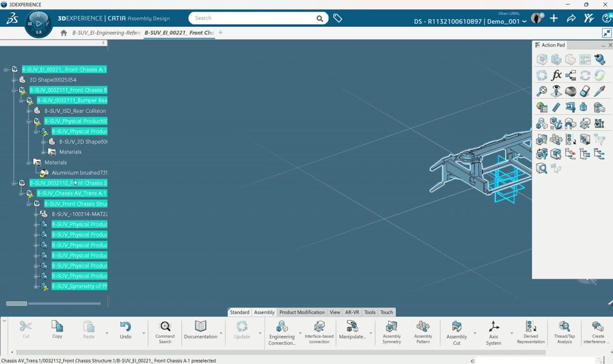Open the View tab

tap(335, 312)
